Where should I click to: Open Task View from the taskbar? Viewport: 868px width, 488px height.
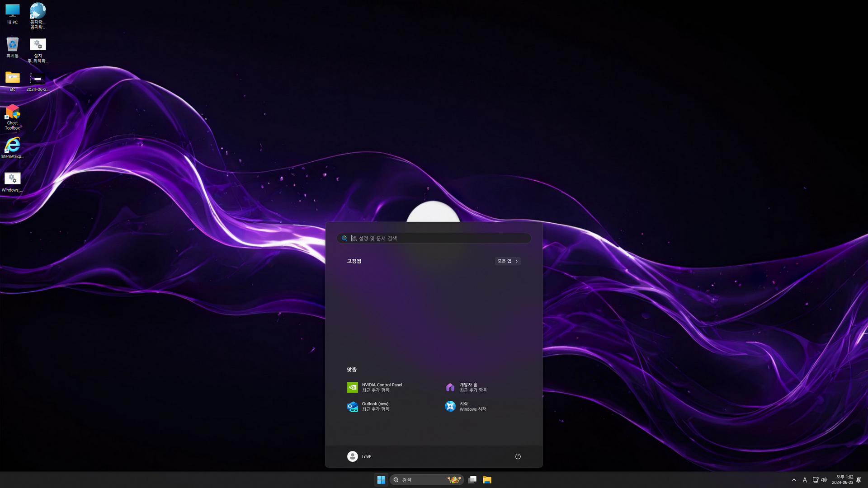(x=472, y=480)
